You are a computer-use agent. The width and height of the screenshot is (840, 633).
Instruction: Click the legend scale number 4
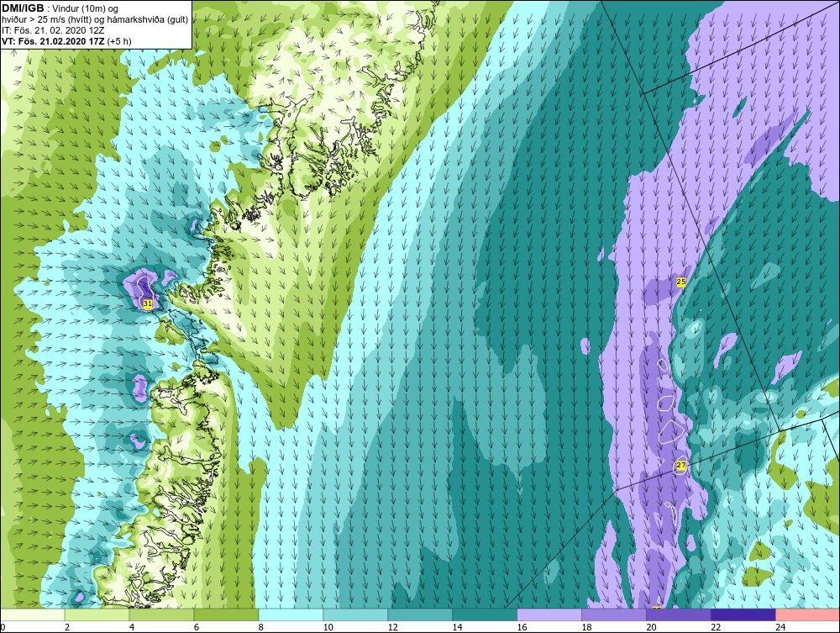coord(132,627)
